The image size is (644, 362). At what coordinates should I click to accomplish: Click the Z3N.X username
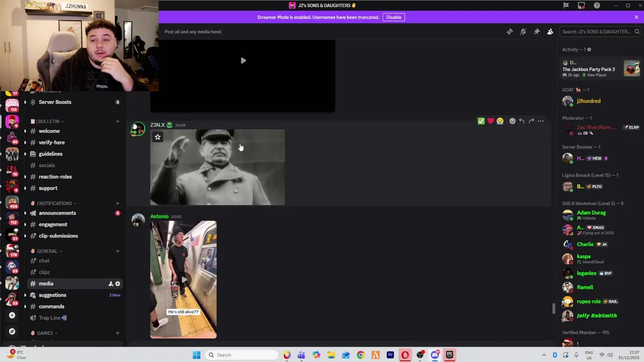pos(157,125)
